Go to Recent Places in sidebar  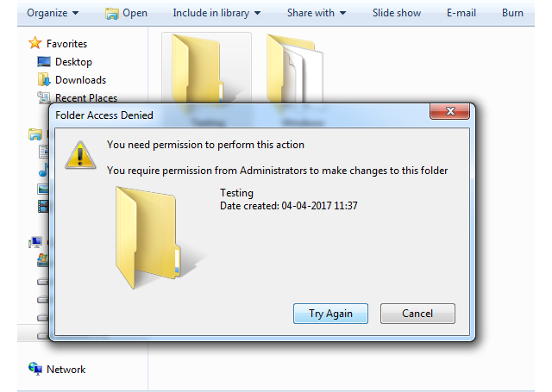86,97
